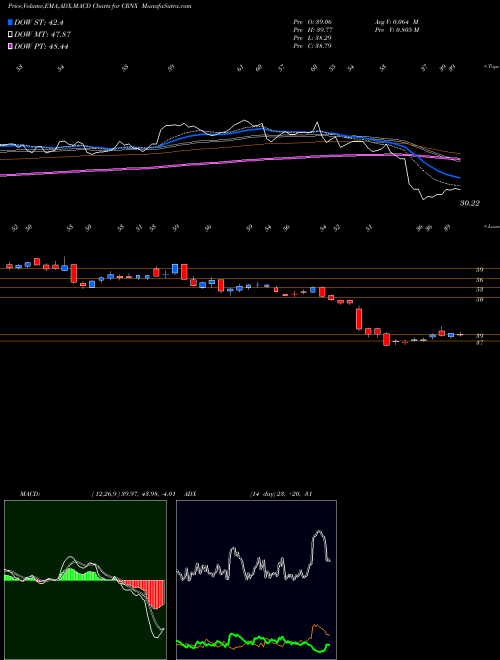The image size is (500, 660).
Task: Click the blue DOW ST legend swatch
Action: point(11,22)
